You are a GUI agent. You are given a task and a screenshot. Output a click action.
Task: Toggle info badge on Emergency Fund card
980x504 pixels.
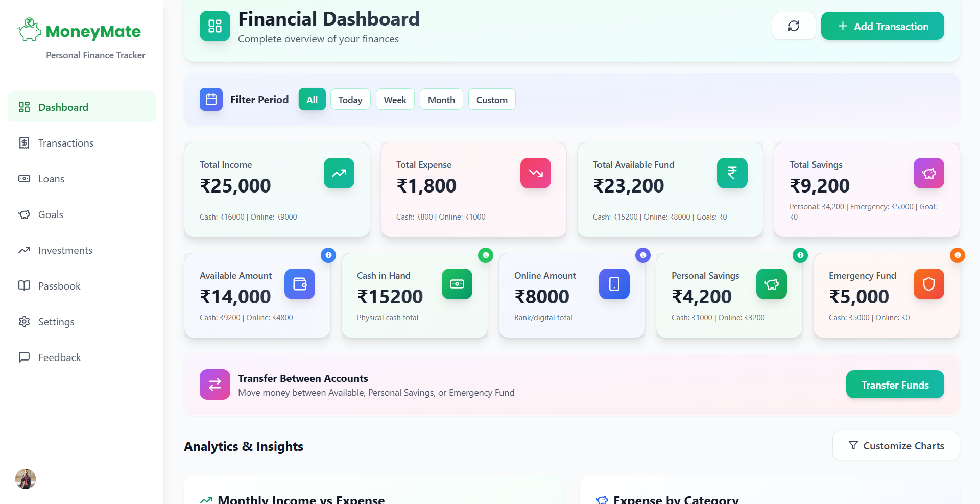(x=957, y=255)
